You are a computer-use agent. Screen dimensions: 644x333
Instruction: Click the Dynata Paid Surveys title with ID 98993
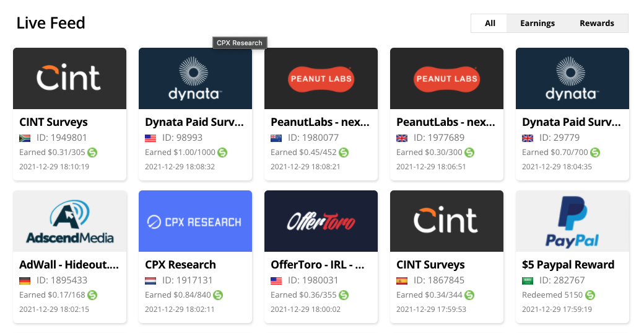coord(193,122)
